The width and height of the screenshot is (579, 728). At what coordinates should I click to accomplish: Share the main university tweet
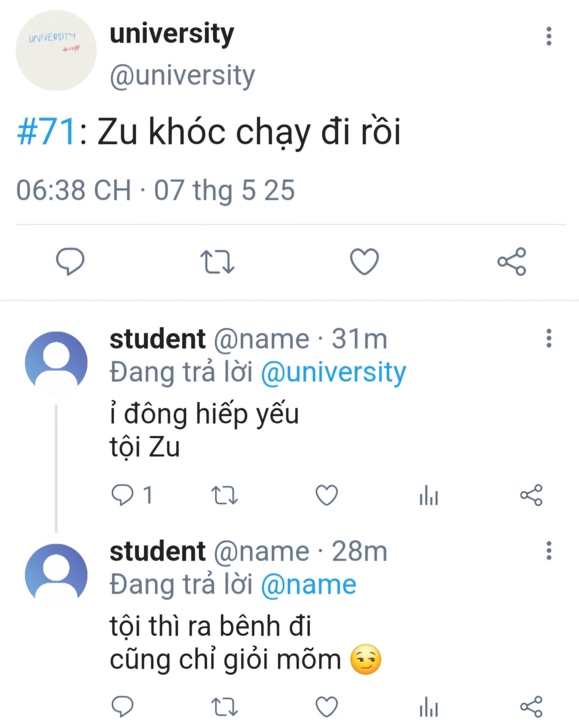[512, 261]
